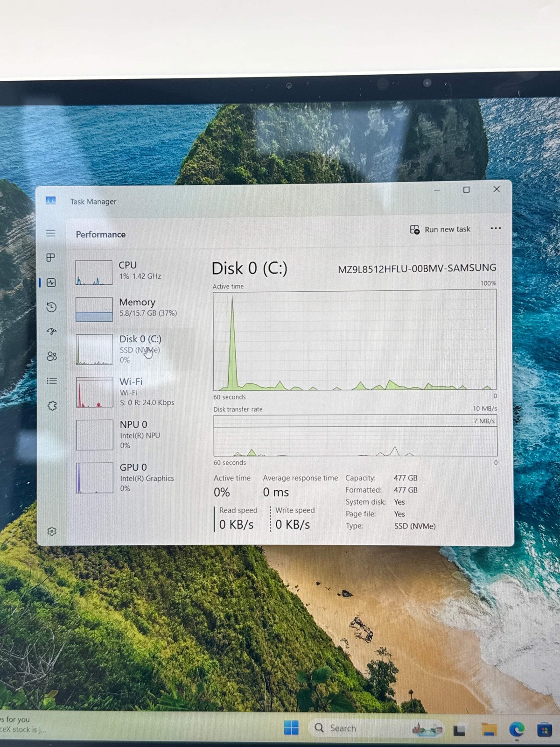Click the MZ9L8512HFLU-00BMV-SAMSUNG model name

tap(417, 268)
